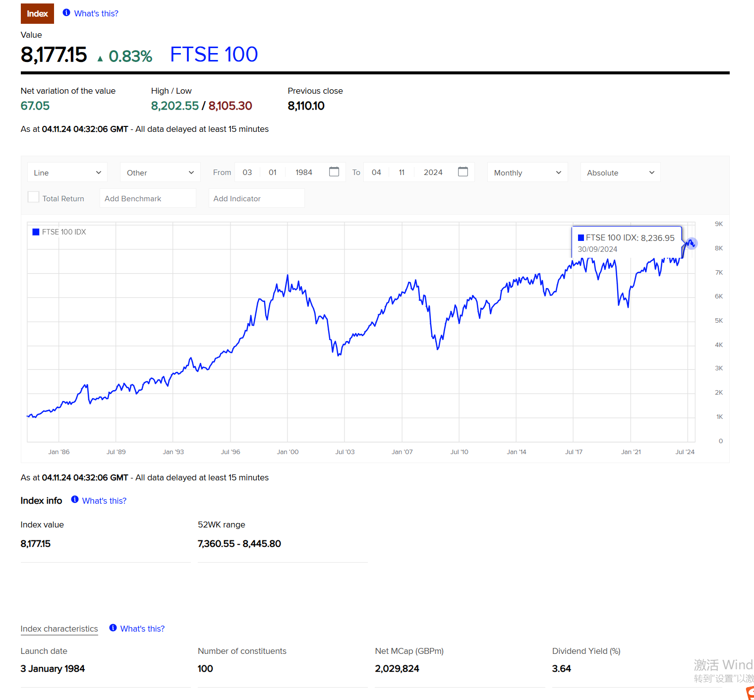754x700 pixels.
Task: Click the FTSE 100 title link
Action: [214, 55]
